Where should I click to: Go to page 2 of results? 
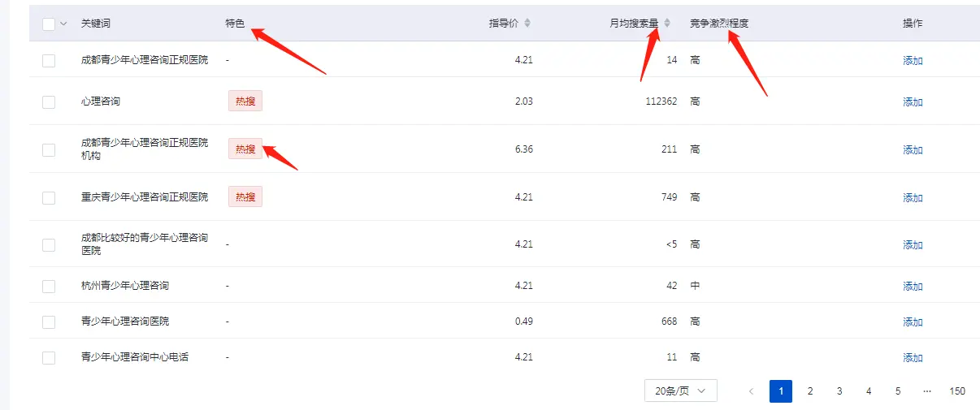coord(809,391)
